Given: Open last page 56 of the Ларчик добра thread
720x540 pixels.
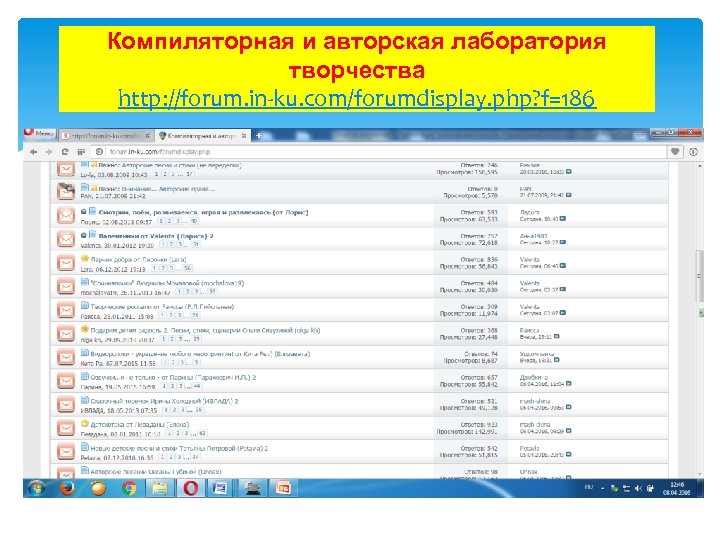Looking at the screenshot, I should (x=187, y=268).
